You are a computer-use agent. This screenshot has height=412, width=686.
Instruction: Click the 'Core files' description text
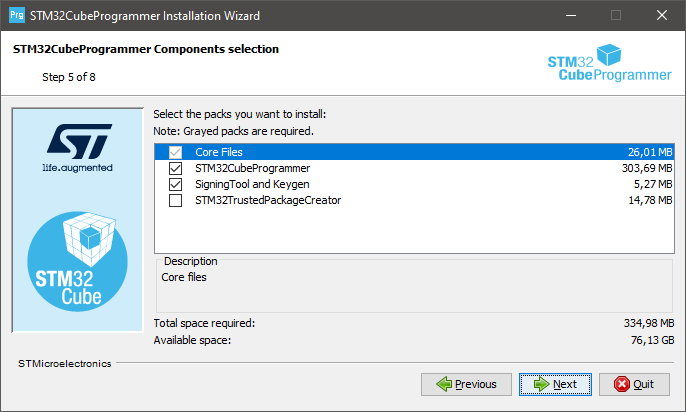[x=184, y=277]
